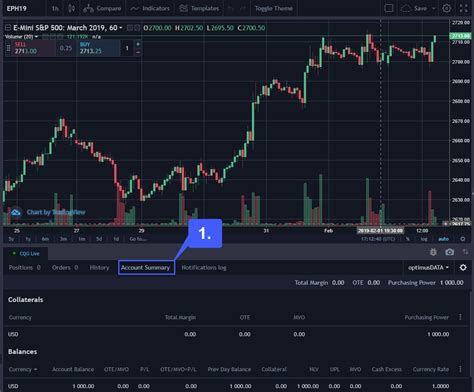This screenshot has height=392, width=474.
Task: Select the 5d time range
Action: click(x=99, y=239)
